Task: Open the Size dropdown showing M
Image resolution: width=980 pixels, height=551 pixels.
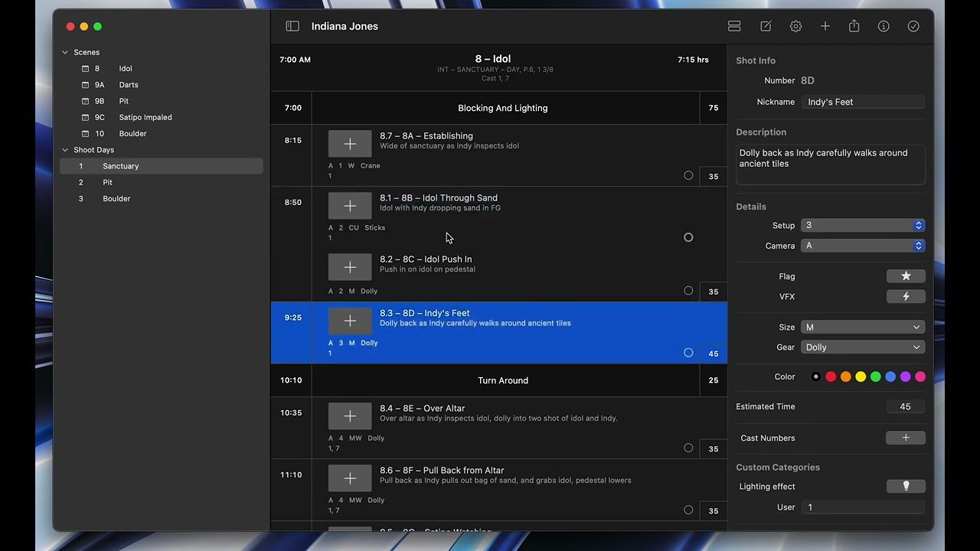Action: click(x=863, y=327)
